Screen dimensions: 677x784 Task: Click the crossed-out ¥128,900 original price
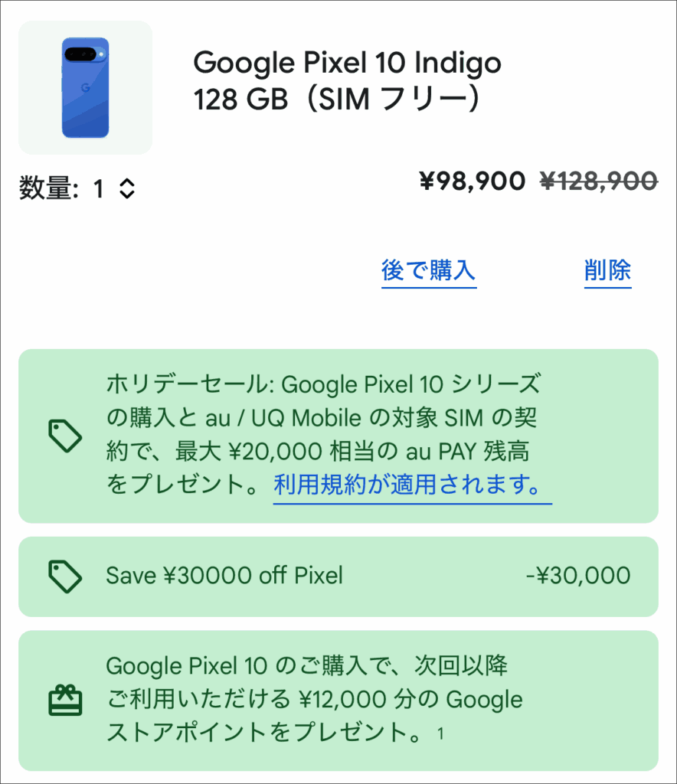pos(598,181)
